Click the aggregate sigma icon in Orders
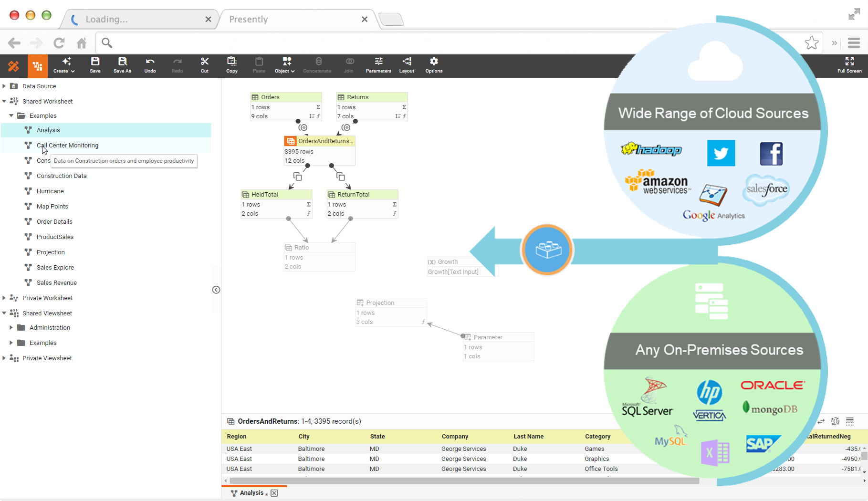 pyautogui.click(x=318, y=107)
